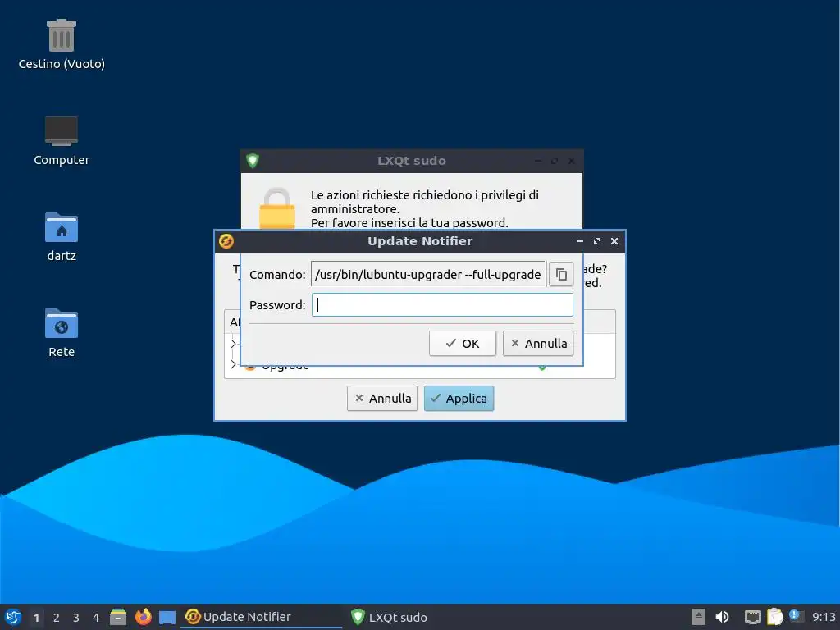Activate the Update Notifier taskbar entry

(261, 617)
